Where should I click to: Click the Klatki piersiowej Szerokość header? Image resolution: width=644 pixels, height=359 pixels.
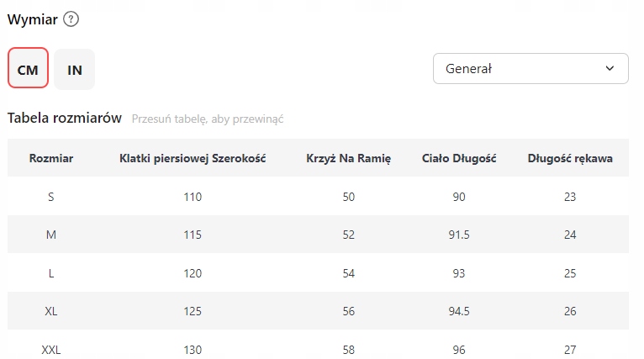[x=193, y=158]
